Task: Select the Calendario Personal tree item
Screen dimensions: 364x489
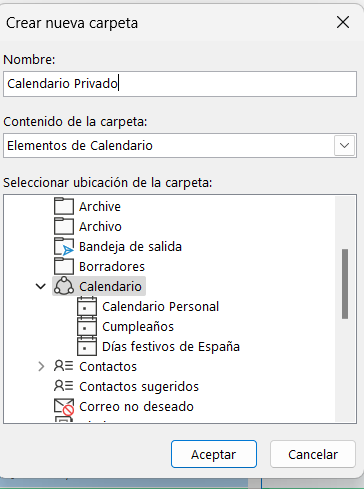Action: [160, 306]
